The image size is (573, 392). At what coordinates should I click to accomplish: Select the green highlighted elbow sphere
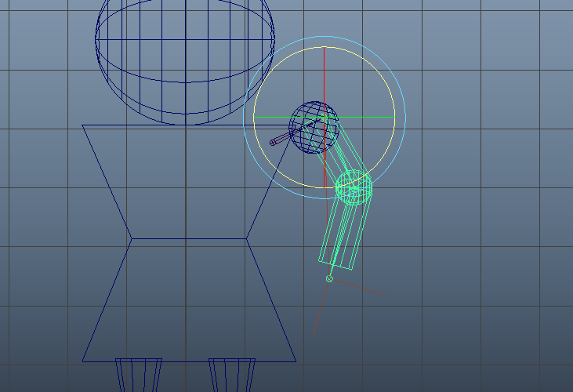pos(354,187)
